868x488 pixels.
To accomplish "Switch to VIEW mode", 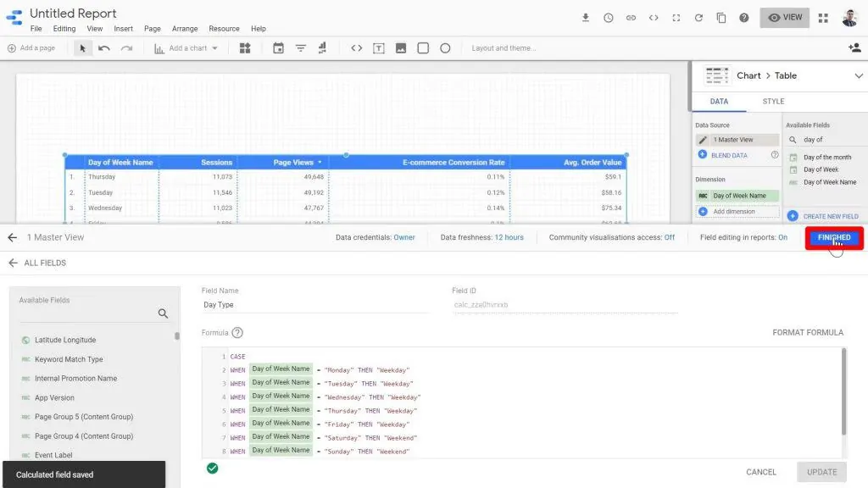I will [784, 17].
